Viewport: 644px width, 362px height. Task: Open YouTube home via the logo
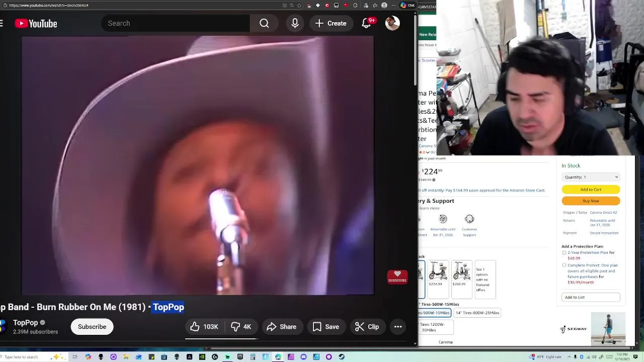pyautogui.click(x=36, y=24)
